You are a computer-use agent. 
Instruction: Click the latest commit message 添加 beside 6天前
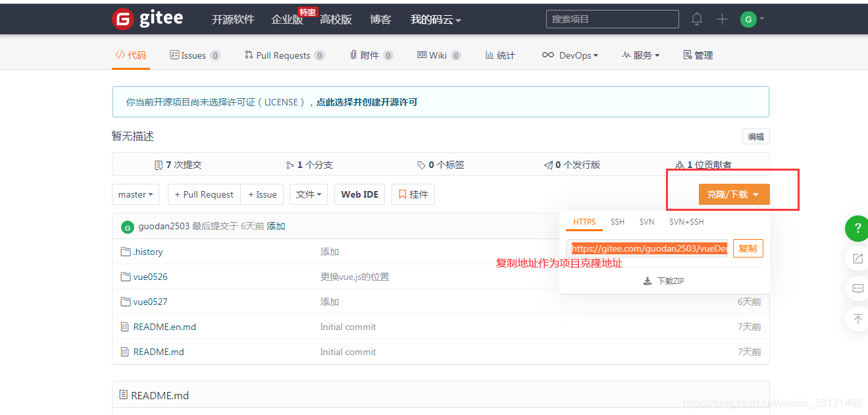coord(276,226)
